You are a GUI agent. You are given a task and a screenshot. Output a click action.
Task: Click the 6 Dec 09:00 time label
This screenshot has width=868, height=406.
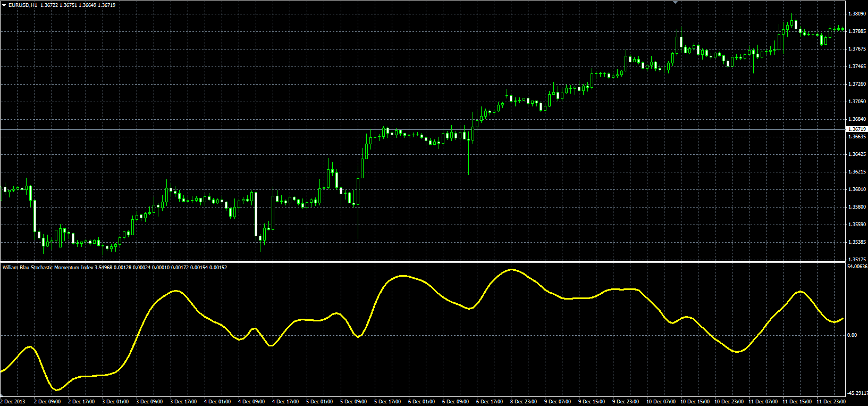pos(456,402)
